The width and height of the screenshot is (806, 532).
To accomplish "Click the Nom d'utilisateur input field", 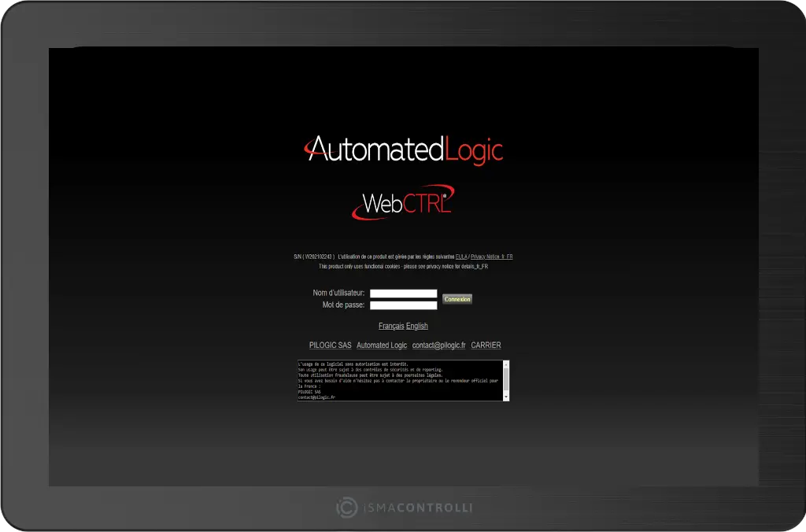I will coord(403,293).
